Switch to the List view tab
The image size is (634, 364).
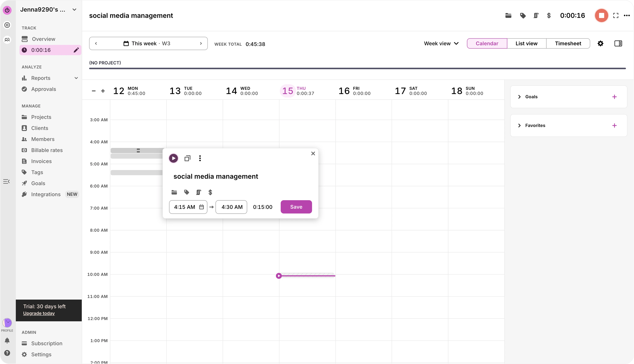coord(526,43)
